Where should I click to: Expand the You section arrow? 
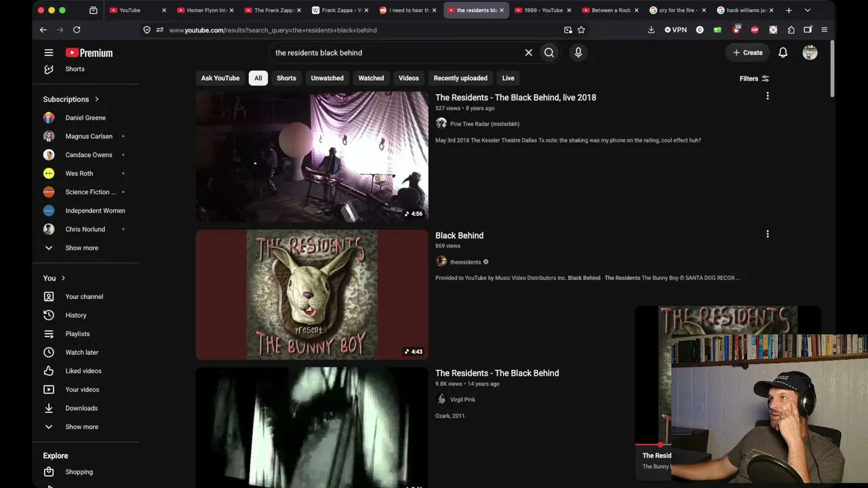(63, 278)
